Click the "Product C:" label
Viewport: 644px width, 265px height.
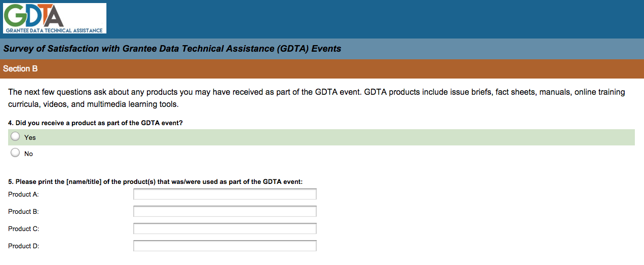23,229
